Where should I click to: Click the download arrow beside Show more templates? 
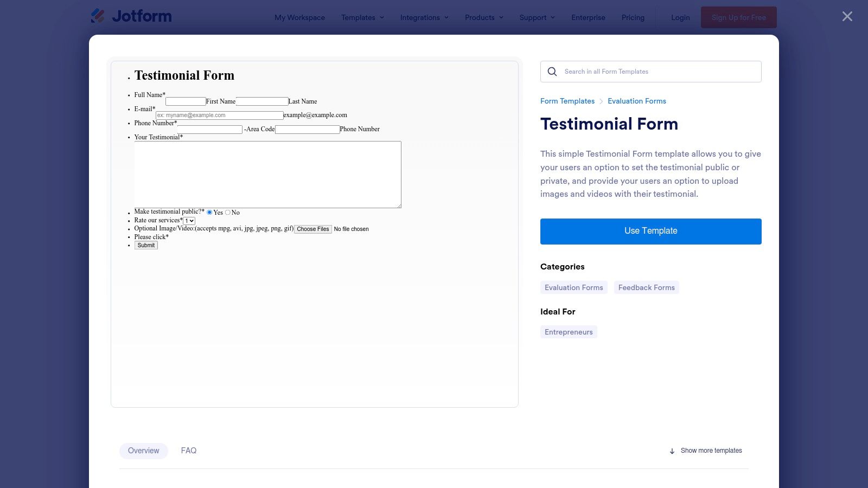pyautogui.click(x=672, y=451)
